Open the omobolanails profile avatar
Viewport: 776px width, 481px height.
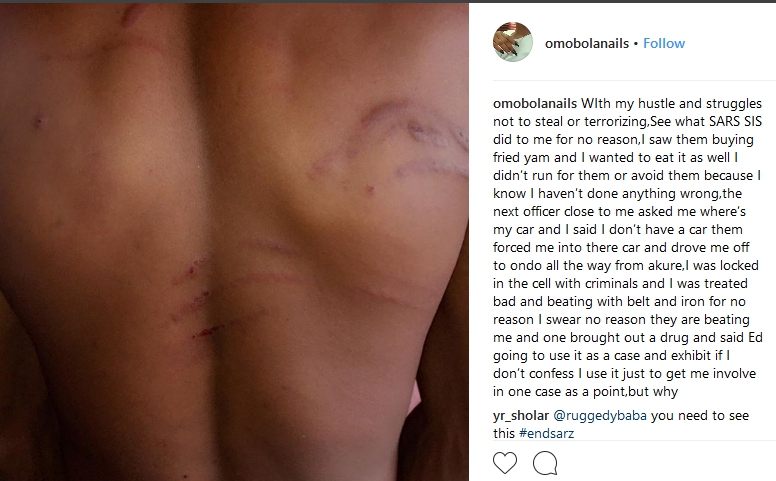pyautogui.click(x=513, y=42)
